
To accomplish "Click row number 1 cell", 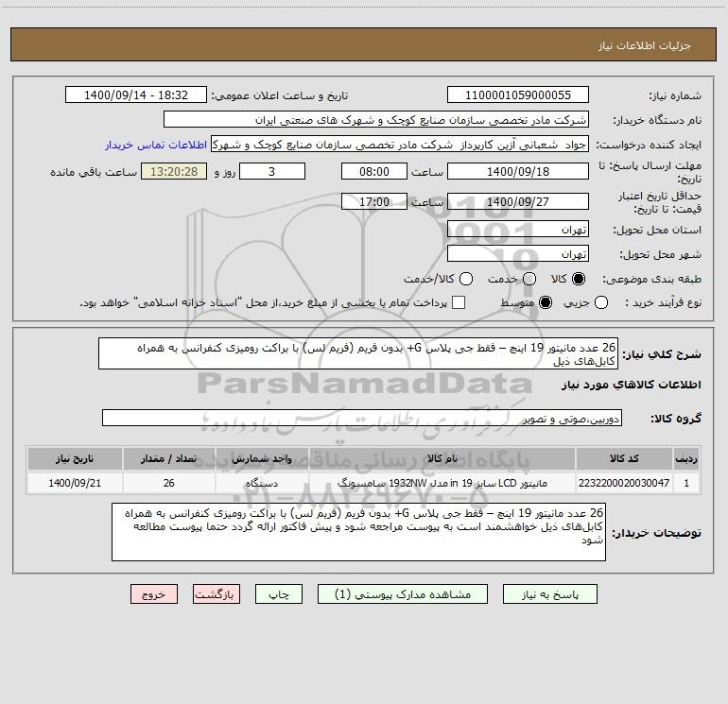I will point(686,483).
